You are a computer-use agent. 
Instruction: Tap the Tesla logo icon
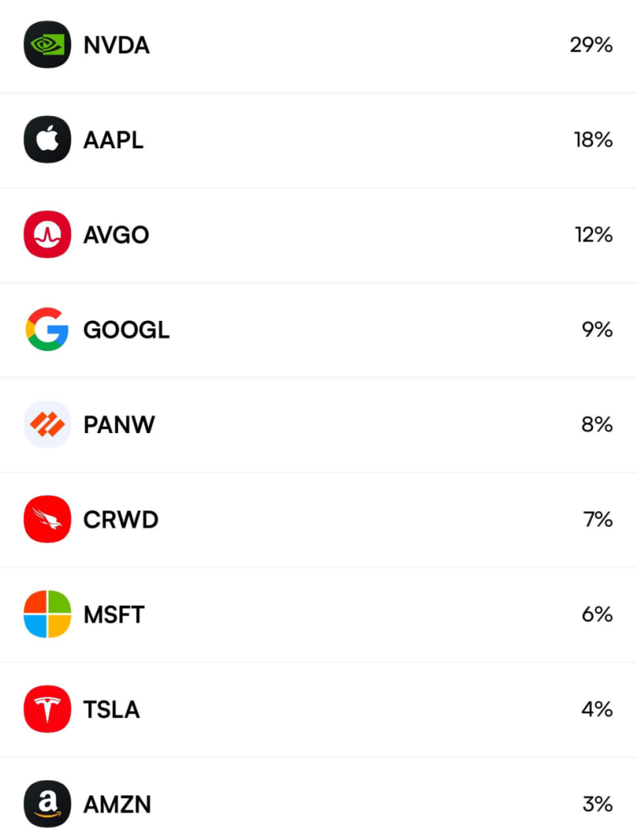pyautogui.click(x=47, y=709)
